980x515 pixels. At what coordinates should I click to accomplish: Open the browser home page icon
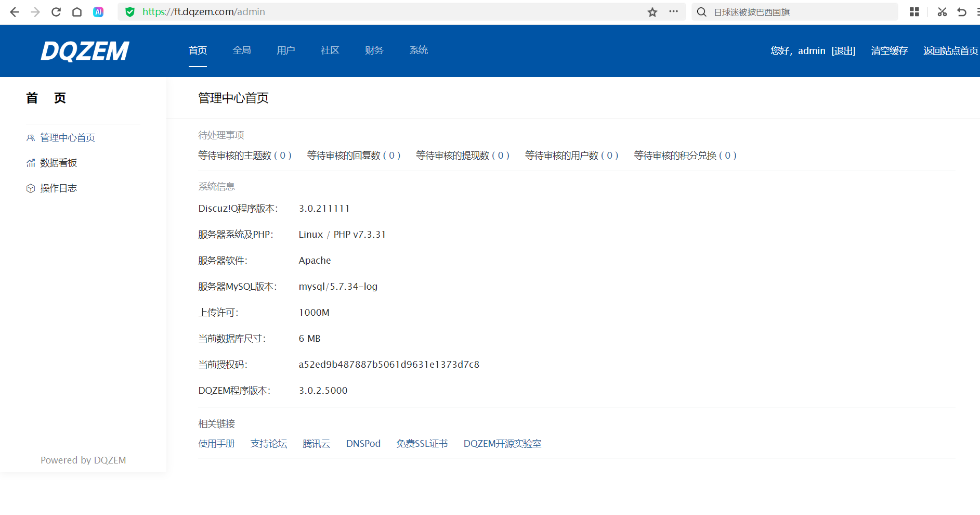tap(77, 12)
